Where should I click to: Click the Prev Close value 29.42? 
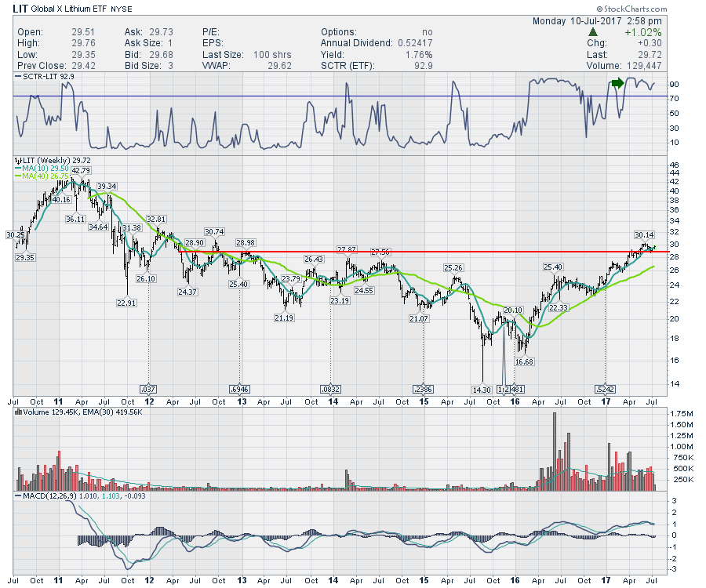83,66
